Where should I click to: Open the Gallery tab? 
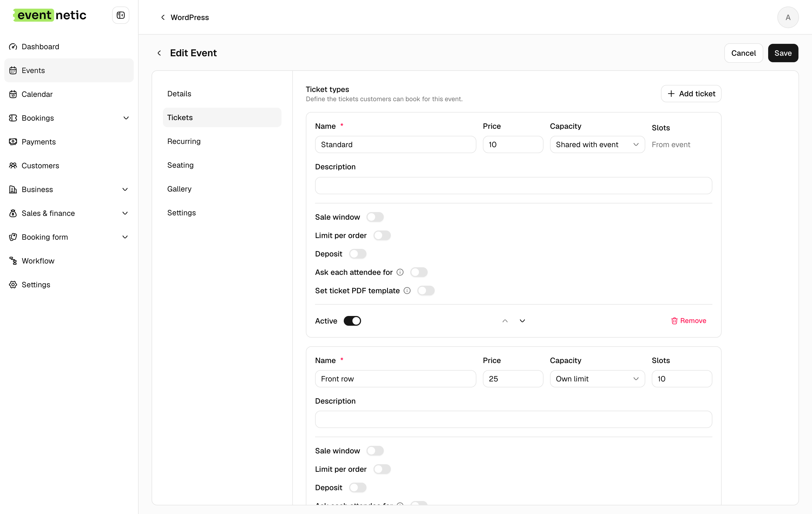(222, 189)
